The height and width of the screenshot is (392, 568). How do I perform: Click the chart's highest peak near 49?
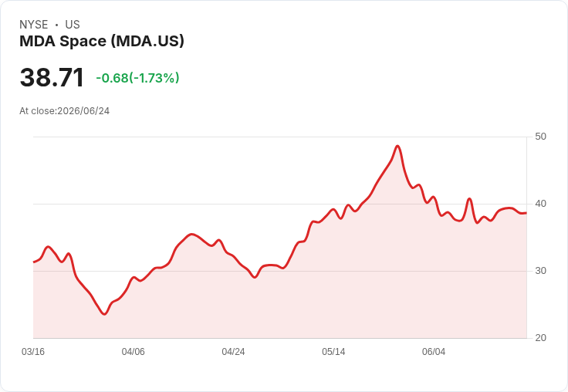click(x=397, y=146)
